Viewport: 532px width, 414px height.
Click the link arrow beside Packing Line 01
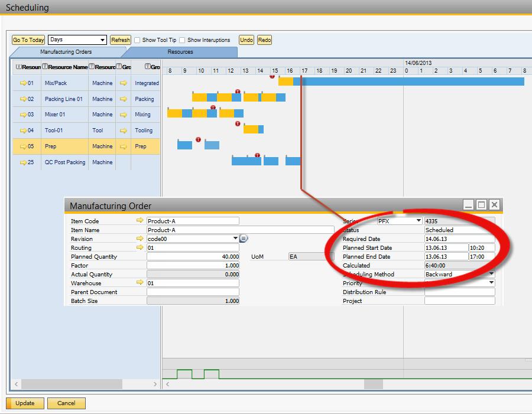click(x=24, y=99)
